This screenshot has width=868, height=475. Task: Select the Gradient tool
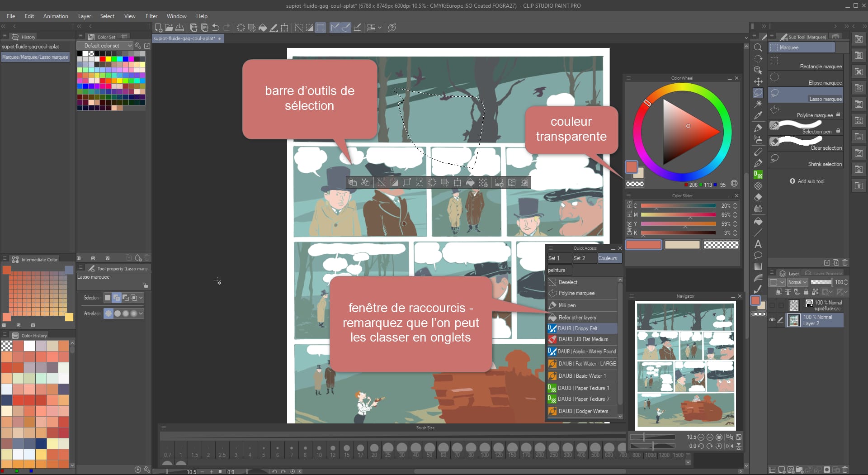758,267
